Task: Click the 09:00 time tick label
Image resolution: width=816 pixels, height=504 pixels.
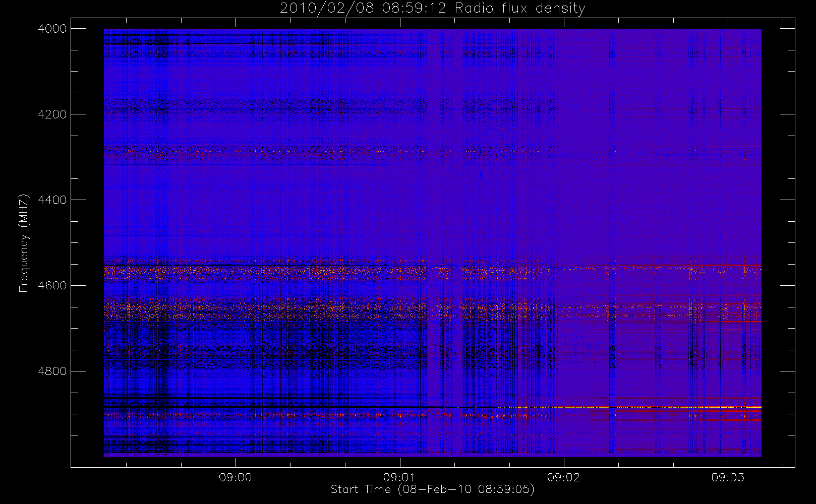Action: click(x=236, y=477)
